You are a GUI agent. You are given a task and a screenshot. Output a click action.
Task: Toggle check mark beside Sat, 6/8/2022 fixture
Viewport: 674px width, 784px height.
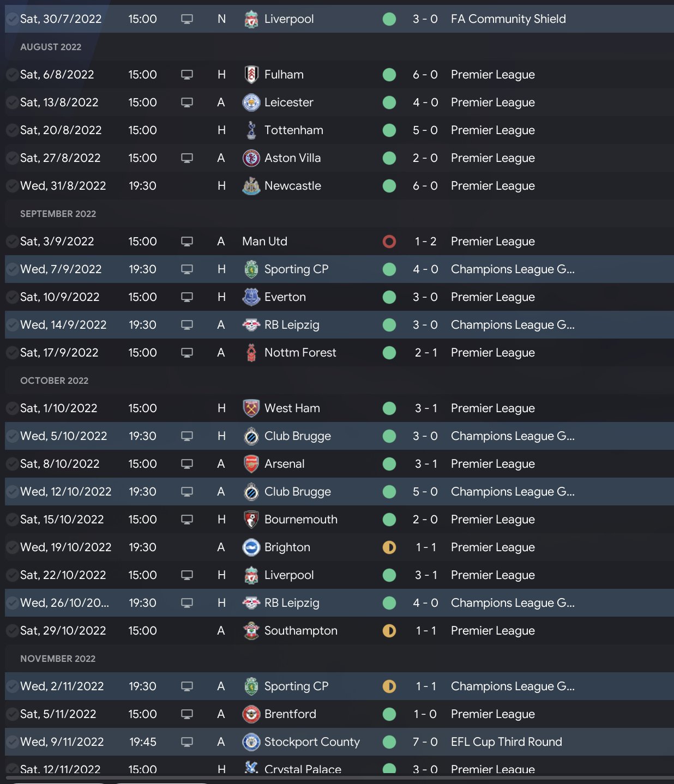(11, 75)
